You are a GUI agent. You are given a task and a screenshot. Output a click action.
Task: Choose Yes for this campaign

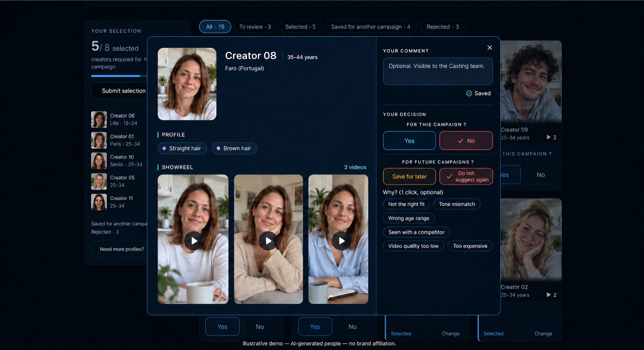(409, 141)
